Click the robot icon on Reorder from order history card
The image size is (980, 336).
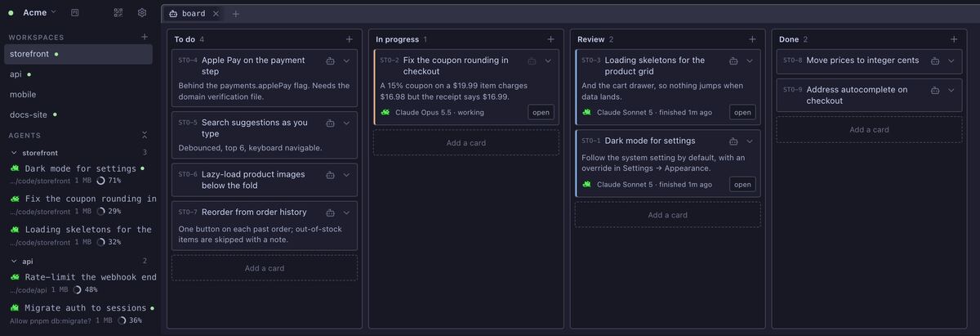(330, 213)
